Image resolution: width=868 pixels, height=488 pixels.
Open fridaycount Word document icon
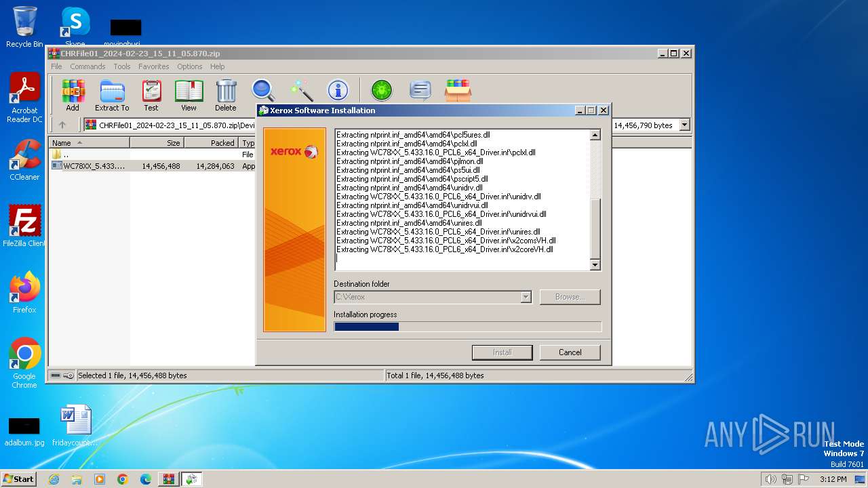(x=75, y=426)
